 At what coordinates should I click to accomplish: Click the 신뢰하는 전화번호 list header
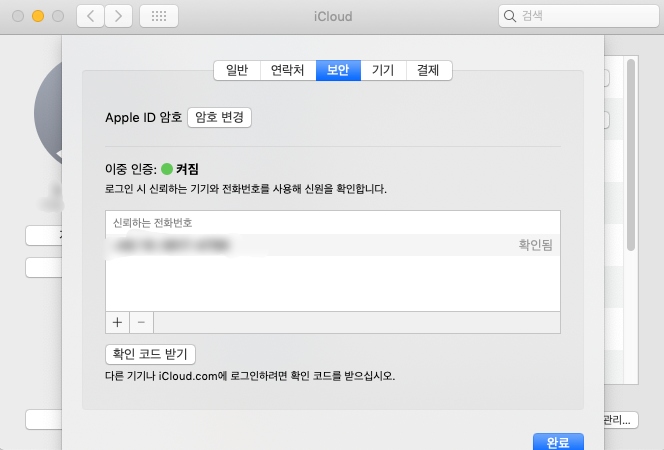pyautogui.click(x=152, y=223)
